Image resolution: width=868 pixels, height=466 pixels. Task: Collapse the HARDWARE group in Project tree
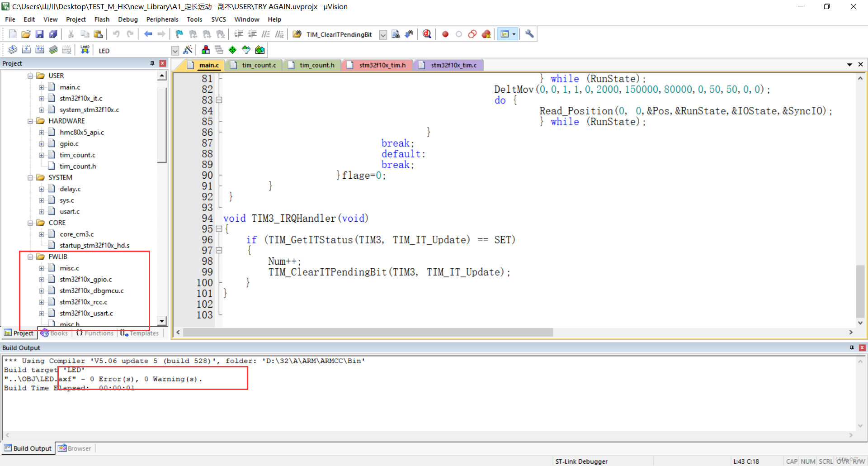click(30, 121)
